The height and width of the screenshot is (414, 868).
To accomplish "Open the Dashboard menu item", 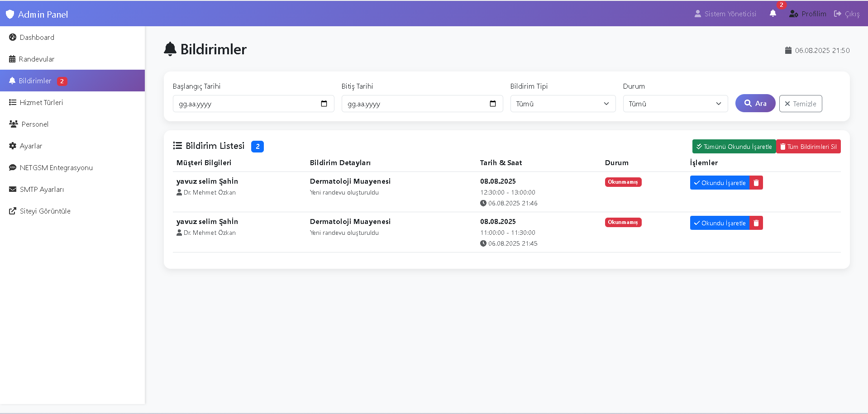I will 37,38.
